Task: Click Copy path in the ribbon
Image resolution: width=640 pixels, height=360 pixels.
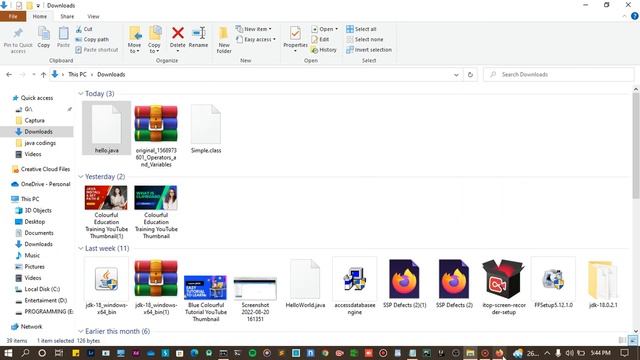Action: tap(92, 39)
